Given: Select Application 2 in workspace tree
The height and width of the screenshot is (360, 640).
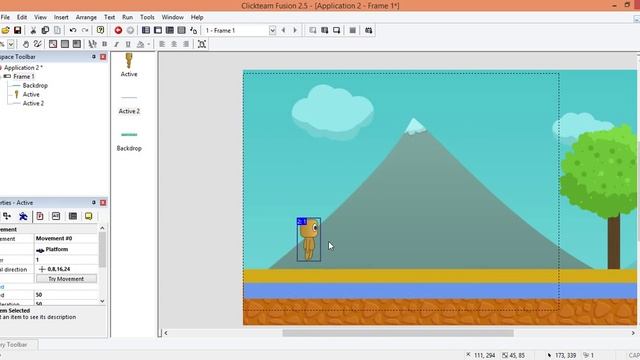Looking at the screenshot, I should (23, 67).
